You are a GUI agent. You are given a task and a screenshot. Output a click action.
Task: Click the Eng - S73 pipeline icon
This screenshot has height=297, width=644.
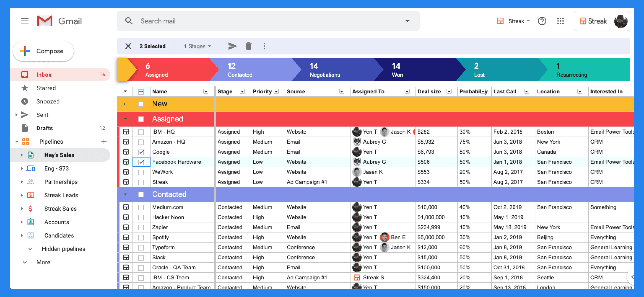(x=30, y=168)
